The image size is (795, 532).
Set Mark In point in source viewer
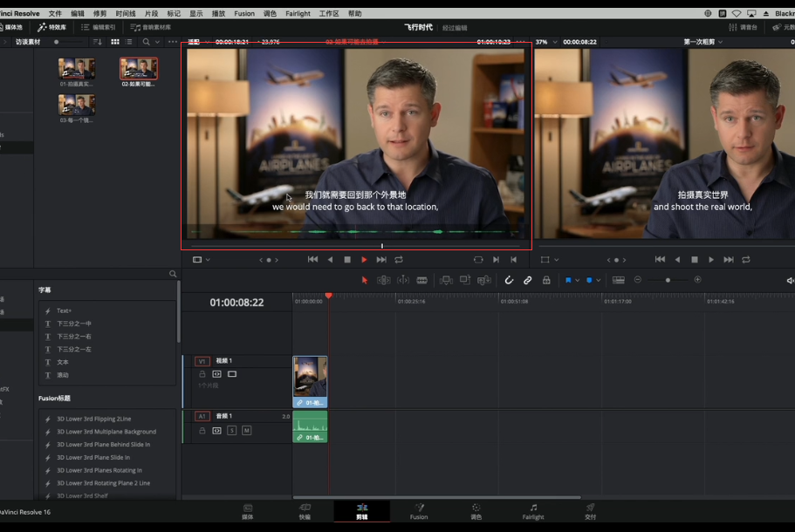[x=496, y=259]
